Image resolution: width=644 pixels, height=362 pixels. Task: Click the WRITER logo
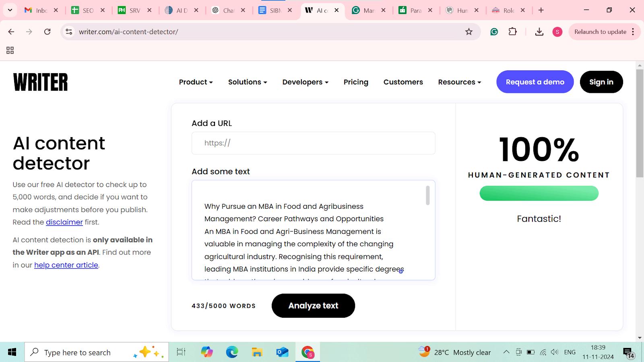pos(41,82)
